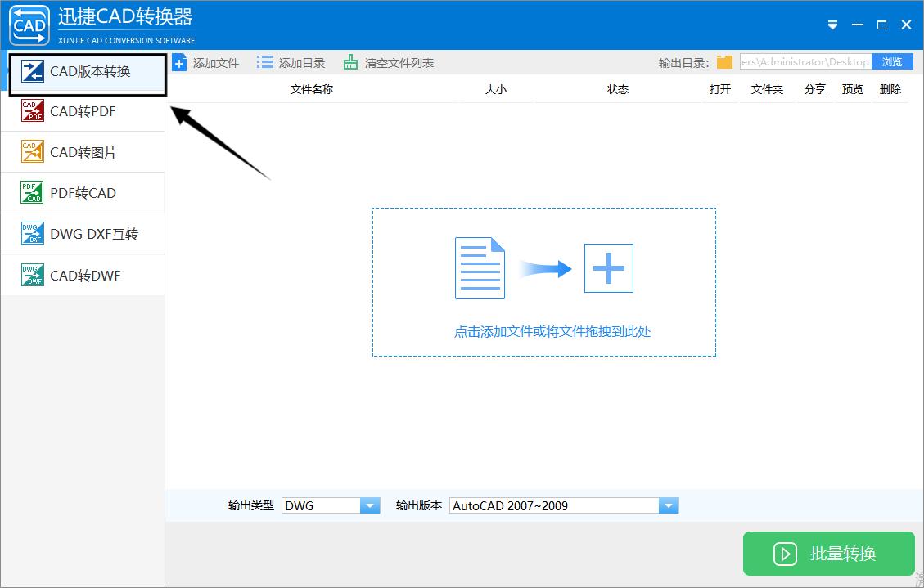Click the 添加文件 add-file icon

pyautogui.click(x=180, y=61)
